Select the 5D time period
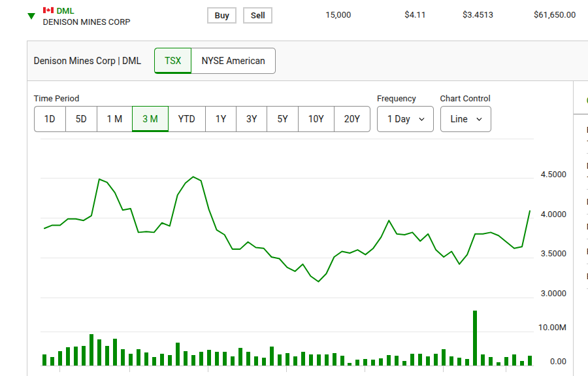Image resolution: width=588 pixels, height=376 pixels. [82, 119]
